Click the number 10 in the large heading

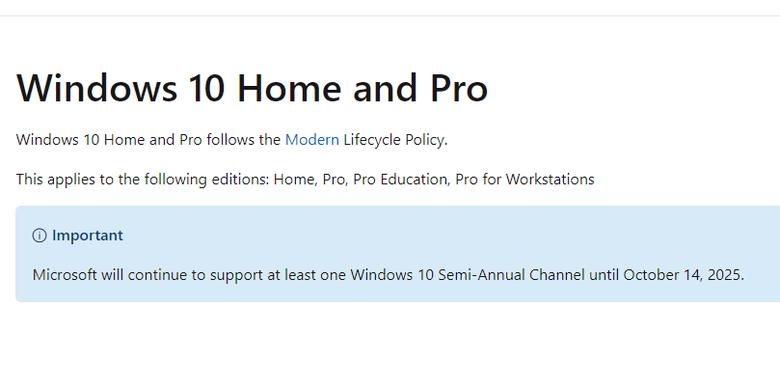coord(206,89)
